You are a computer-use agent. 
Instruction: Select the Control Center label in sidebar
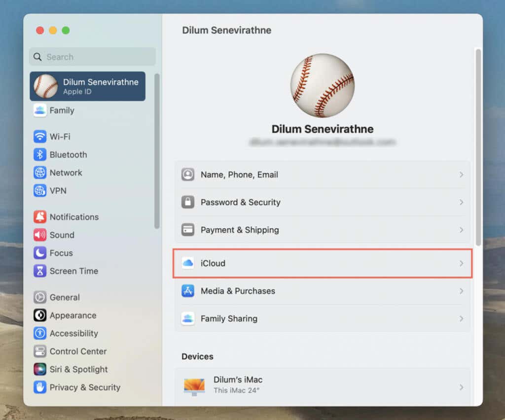[78, 351]
